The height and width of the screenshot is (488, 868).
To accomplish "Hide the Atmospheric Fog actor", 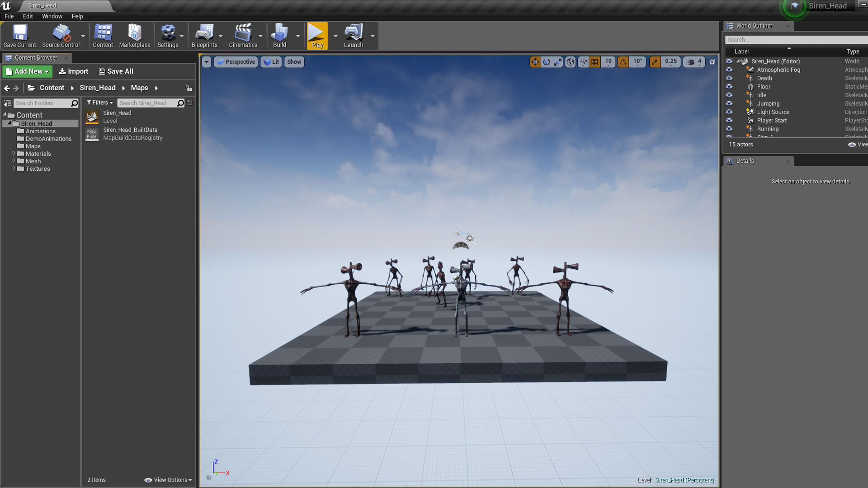I will coord(729,70).
